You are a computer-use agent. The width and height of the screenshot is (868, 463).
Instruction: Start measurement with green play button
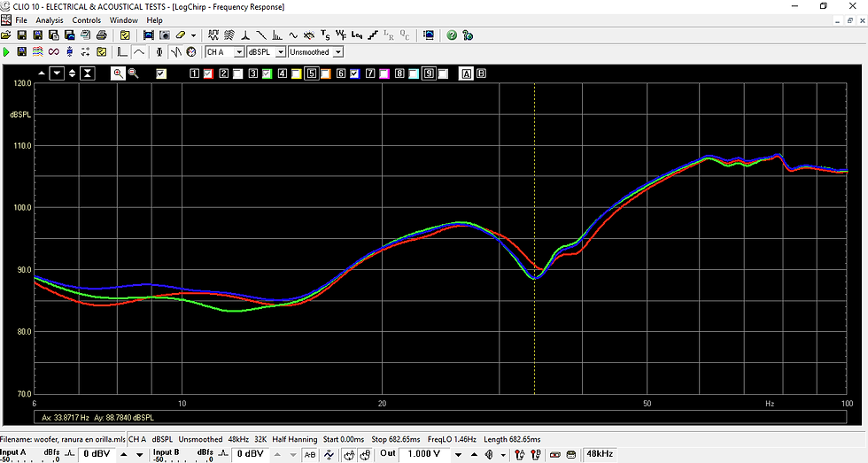6,52
